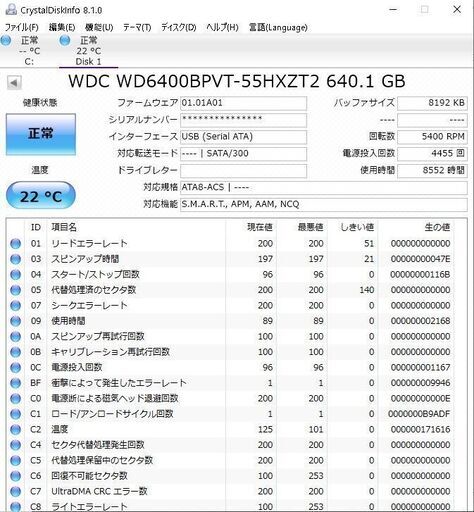Screen dimensions: 474x512
Task: Click the ID column header
Action: tap(36, 228)
